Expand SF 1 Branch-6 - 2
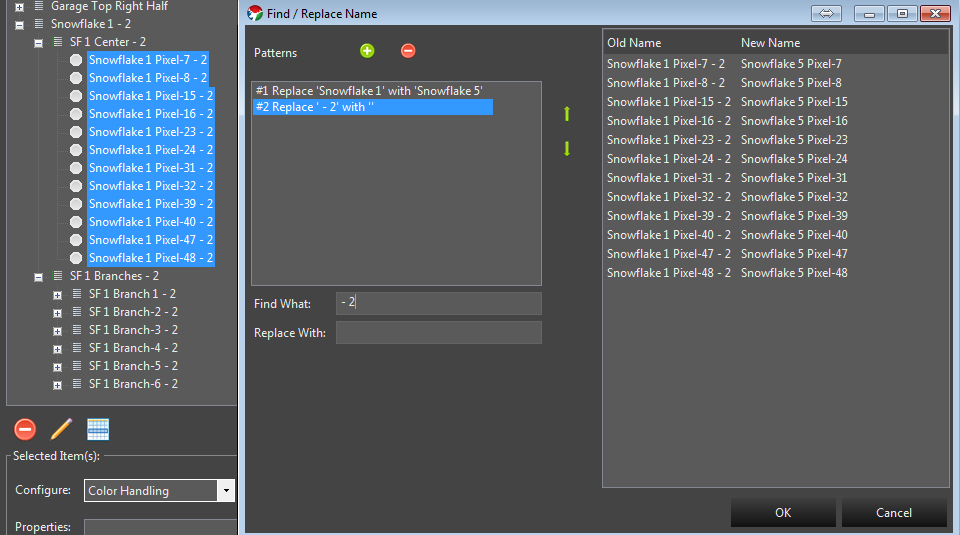Viewport: 960px width, 535px height. (58, 385)
